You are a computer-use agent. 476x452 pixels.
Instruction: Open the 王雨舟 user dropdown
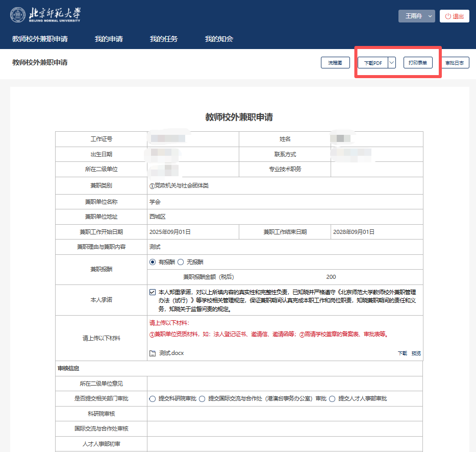click(416, 16)
